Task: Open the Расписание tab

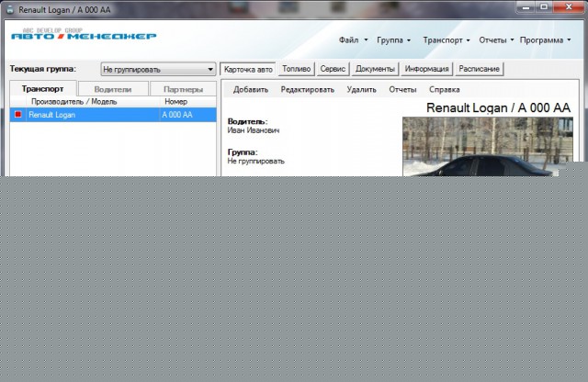Action: [x=479, y=69]
